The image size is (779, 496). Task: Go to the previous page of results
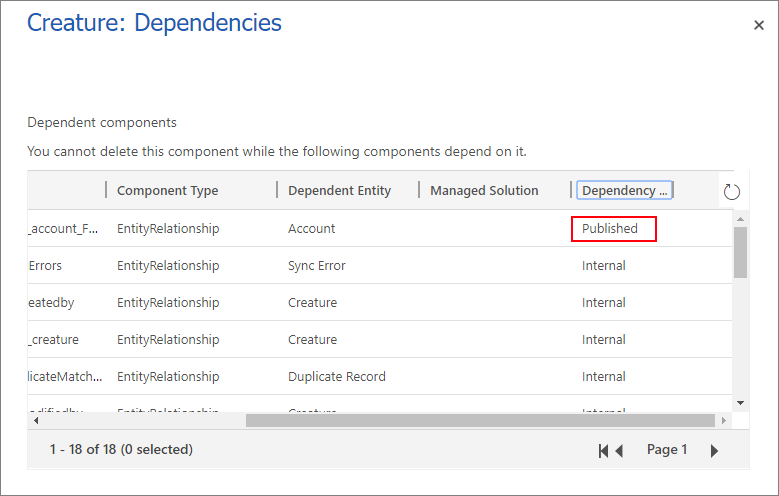click(x=619, y=451)
